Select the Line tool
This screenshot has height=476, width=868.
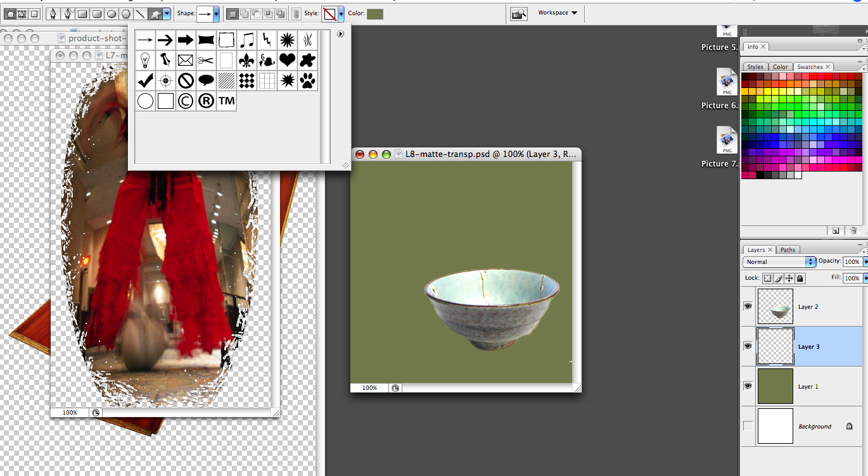(140, 13)
